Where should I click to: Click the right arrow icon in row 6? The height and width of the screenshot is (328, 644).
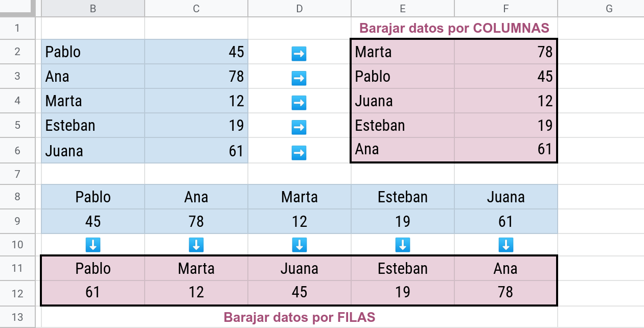(299, 152)
